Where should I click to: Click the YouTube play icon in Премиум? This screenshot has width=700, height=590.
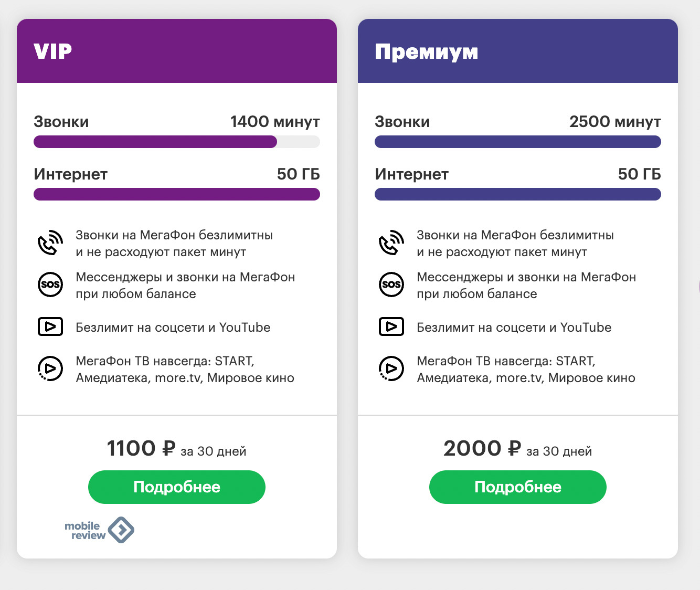tap(391, 326)
